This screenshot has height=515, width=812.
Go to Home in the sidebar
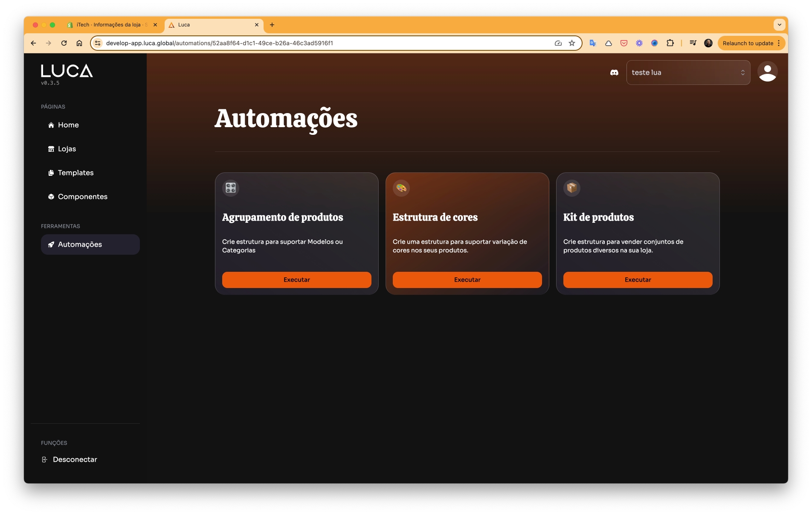pyautogui.click(x=68, y=125)
